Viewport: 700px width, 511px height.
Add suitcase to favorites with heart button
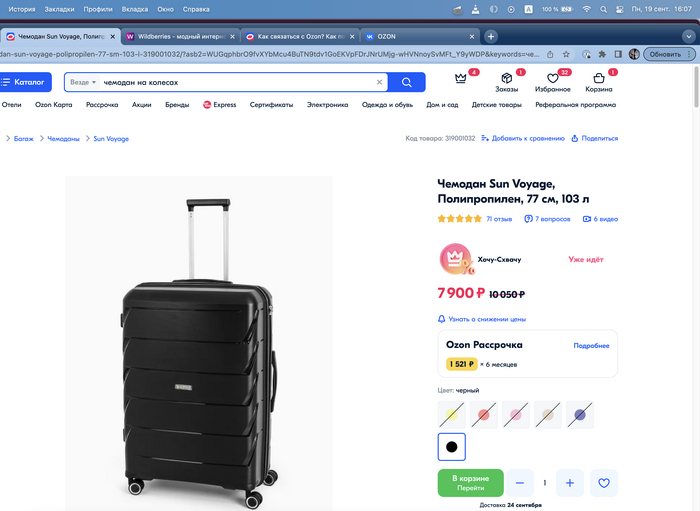tap(604, 483)
